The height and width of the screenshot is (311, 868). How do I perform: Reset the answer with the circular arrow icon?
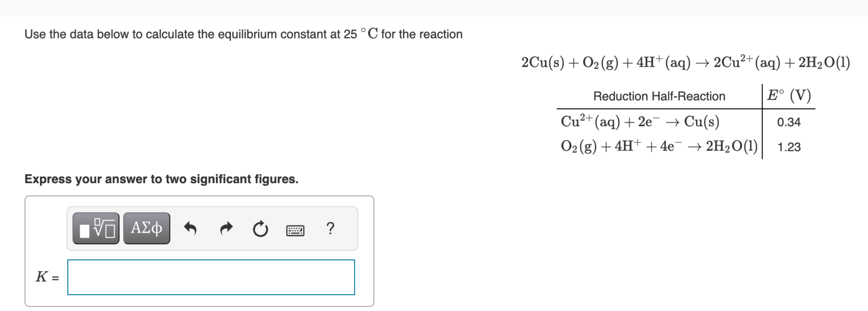click(260, 229)
